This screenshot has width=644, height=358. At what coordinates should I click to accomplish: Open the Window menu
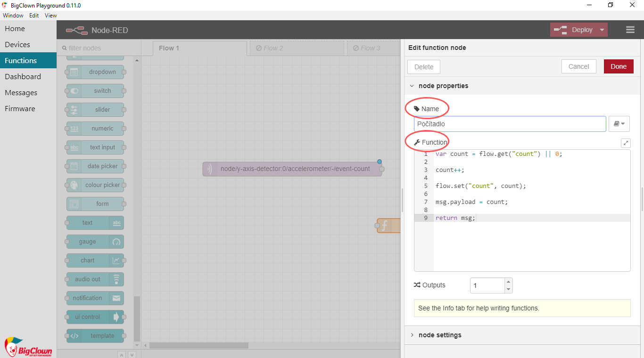(13, 16)
